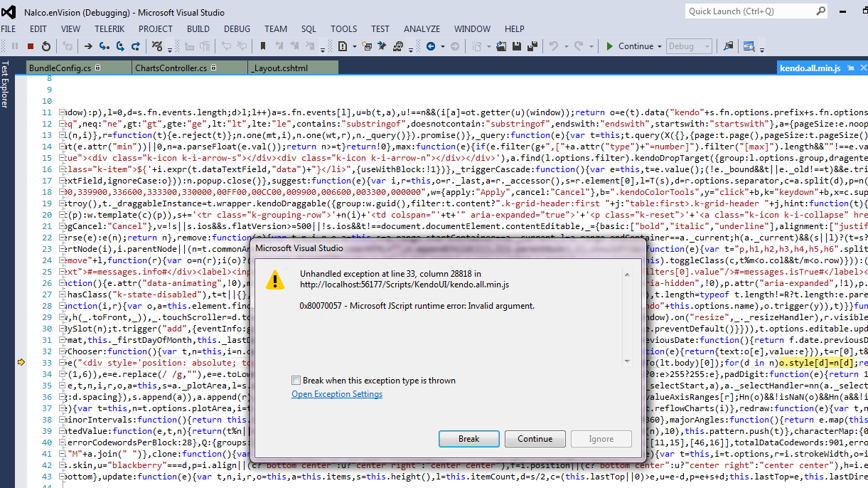Collapse the outlining region at line 11
Image resolution: width=868 pixels, height=488 pixels.
[62, 112]
